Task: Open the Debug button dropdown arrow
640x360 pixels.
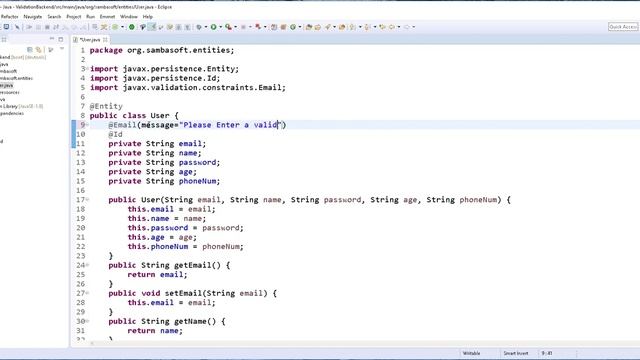Action: 206,27
